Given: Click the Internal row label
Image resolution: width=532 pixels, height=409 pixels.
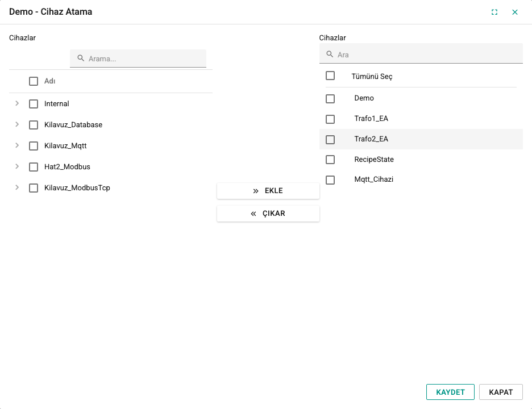Looking at the screenshot, I should (x=57, y=104).
